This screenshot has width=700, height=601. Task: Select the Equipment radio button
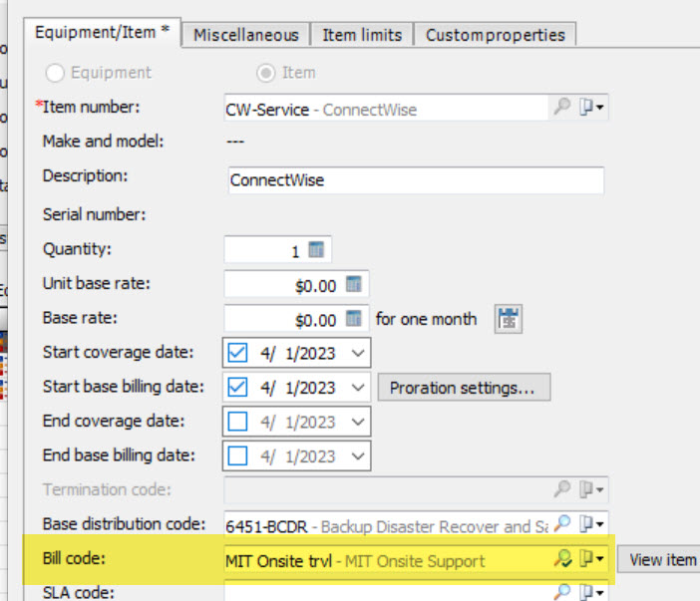[x=55, y=73]
